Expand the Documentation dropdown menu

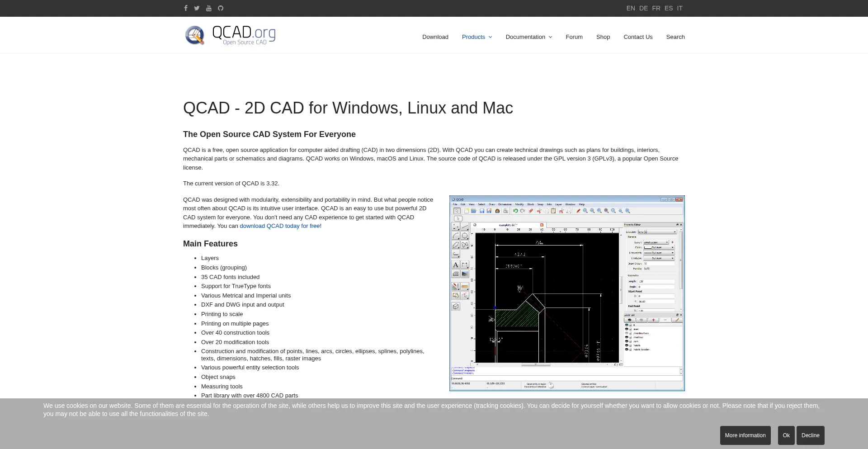[x=529, y=37]
